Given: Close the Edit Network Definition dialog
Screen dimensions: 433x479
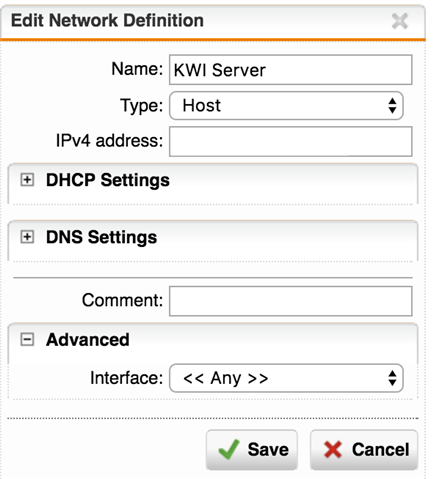Looking at the screenshot, I should pyautogui.click(x=399, y=21).
